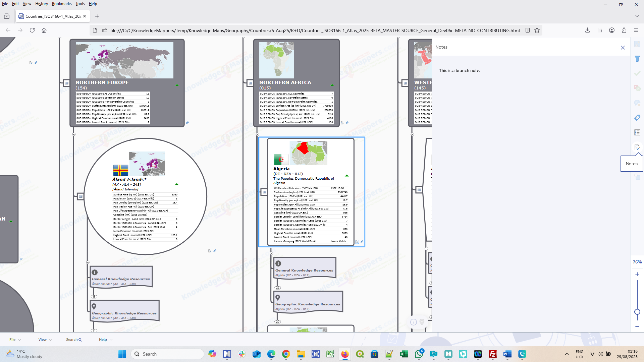This screenshot has height=362, width=644.
Task: Open the bottom Help dropdown menu
Action: point(105,340)
